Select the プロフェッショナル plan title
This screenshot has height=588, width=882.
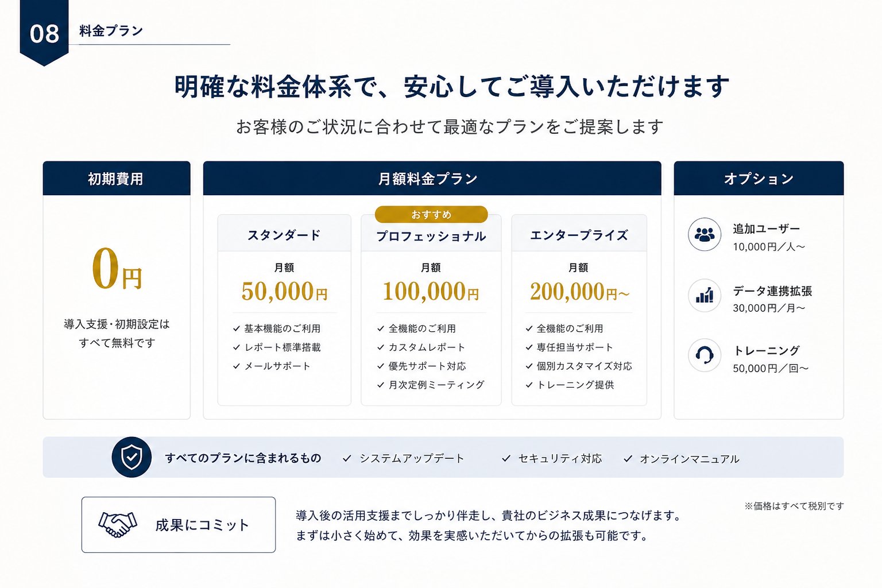coord(431,236)
